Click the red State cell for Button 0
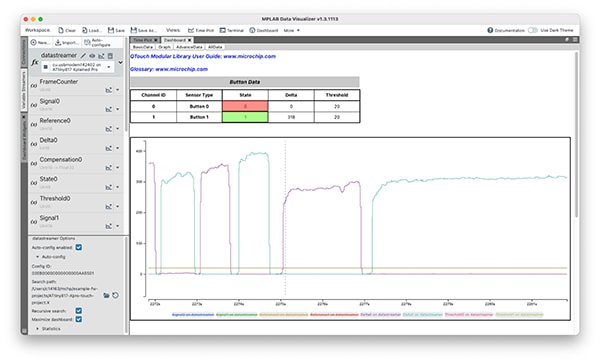Viewport: 600px width, 362px height. click(x=245, y=106)
